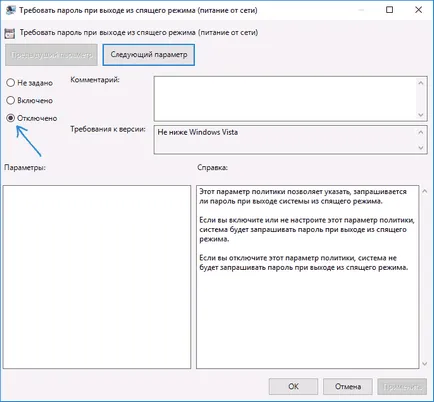Click the 'Параметры:' label
434x402 pixels.
25,167
